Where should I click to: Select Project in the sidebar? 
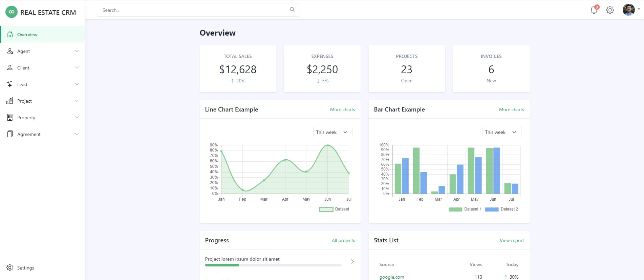42,101
